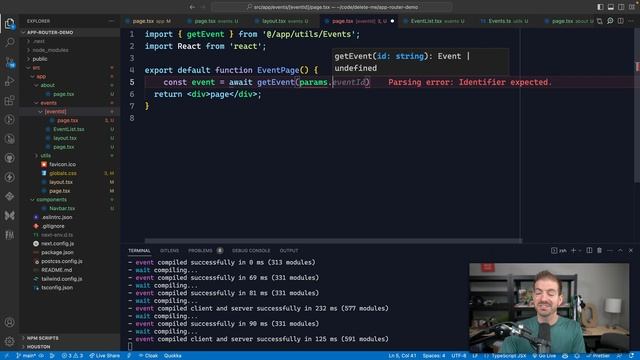Click the terminal profile launcher dropdown
The width and height of the screenshot is (640, 360).
point(580,250)
